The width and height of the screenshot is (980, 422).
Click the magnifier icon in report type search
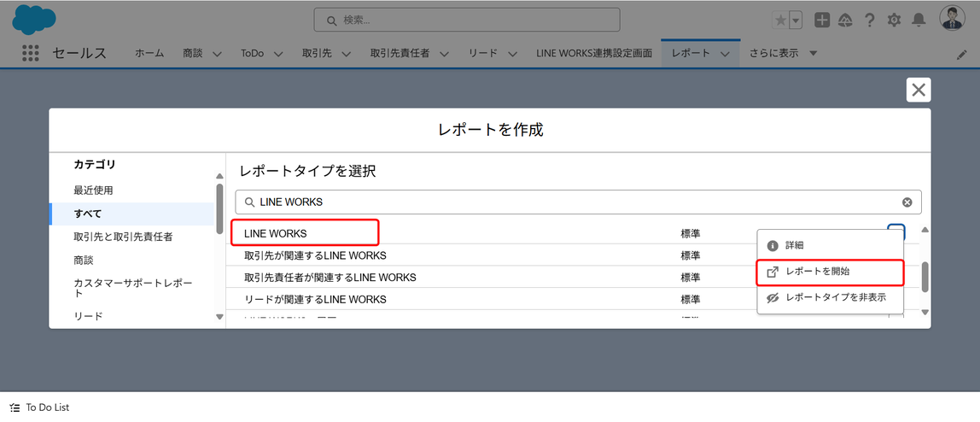(248, 202)
